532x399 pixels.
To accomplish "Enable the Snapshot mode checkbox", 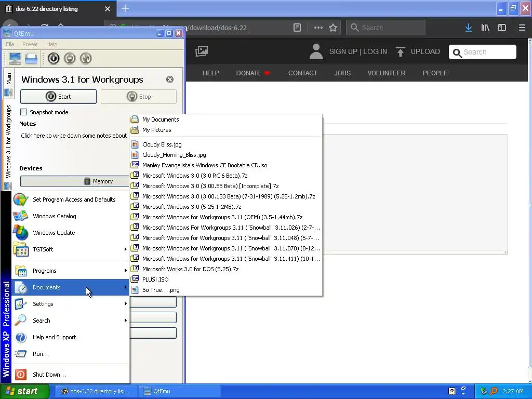I will [x=24, y=112].
